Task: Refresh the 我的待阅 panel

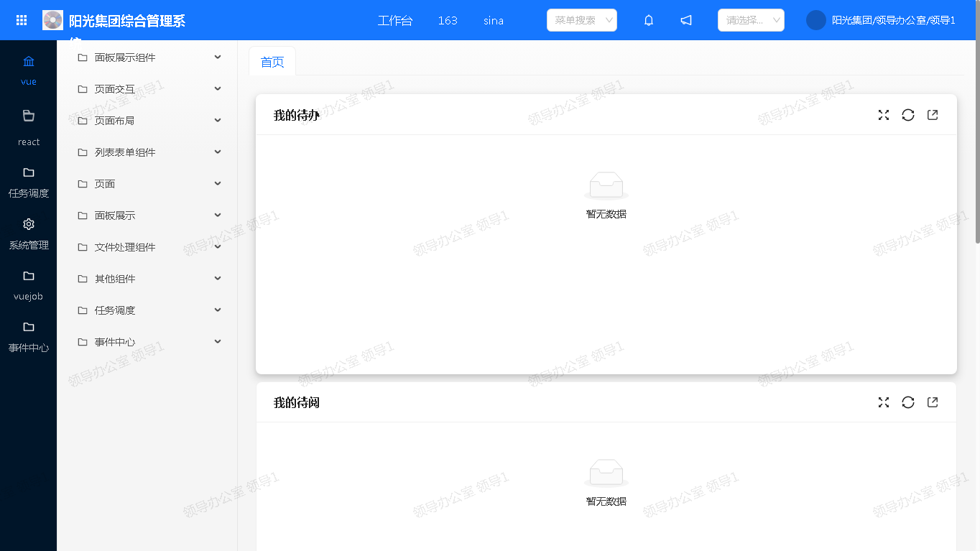Action: (908, 402)
